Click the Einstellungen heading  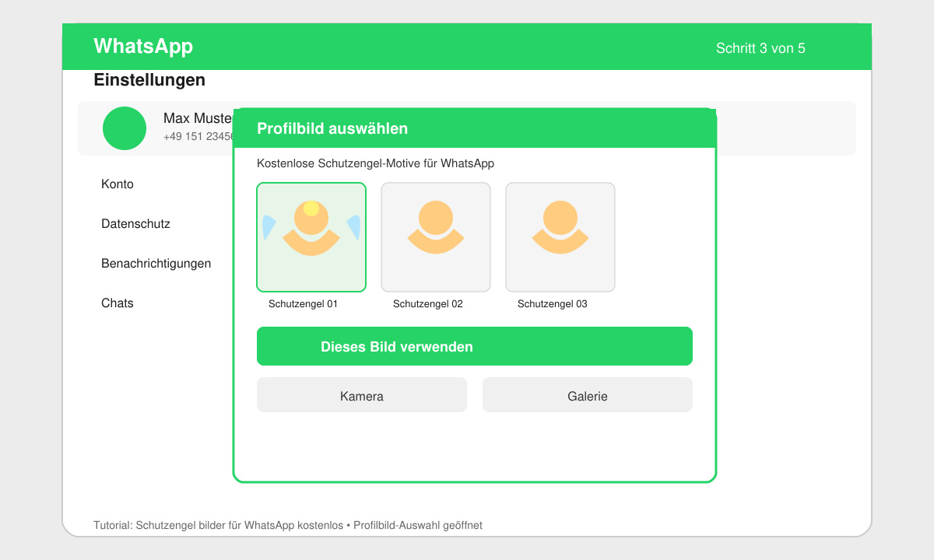[149, 79]
